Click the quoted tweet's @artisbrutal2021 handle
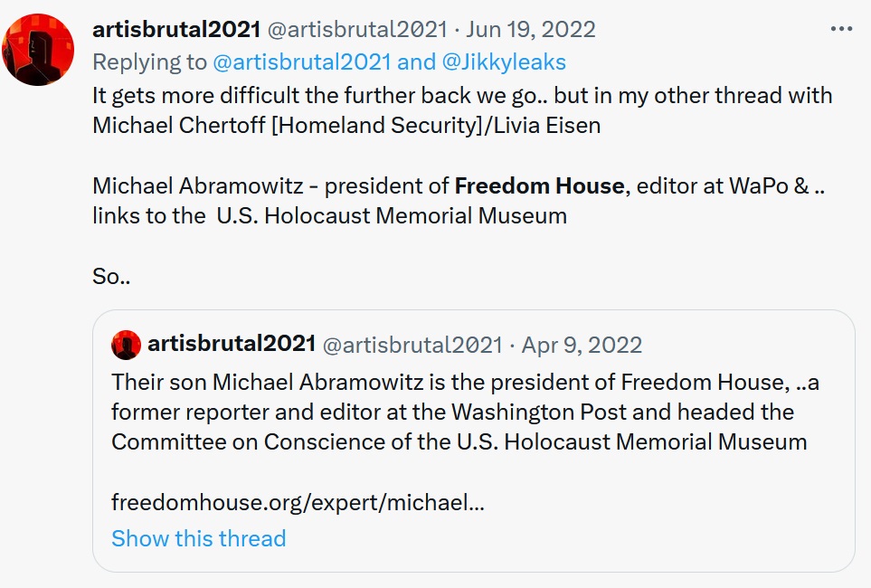 coord(412,345)
